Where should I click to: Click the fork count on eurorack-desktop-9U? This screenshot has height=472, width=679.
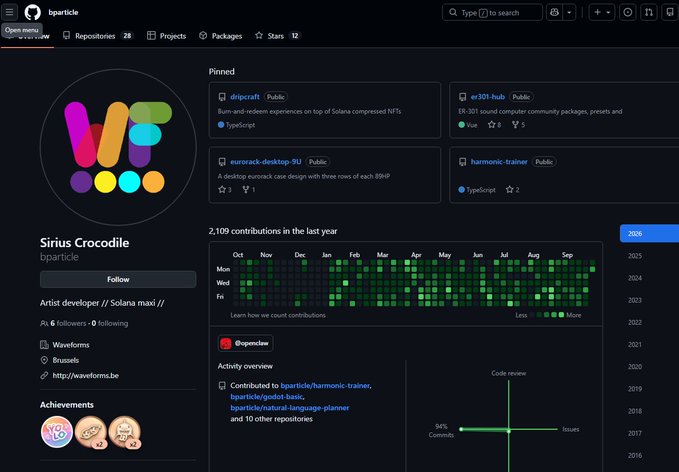coord(249,190)
